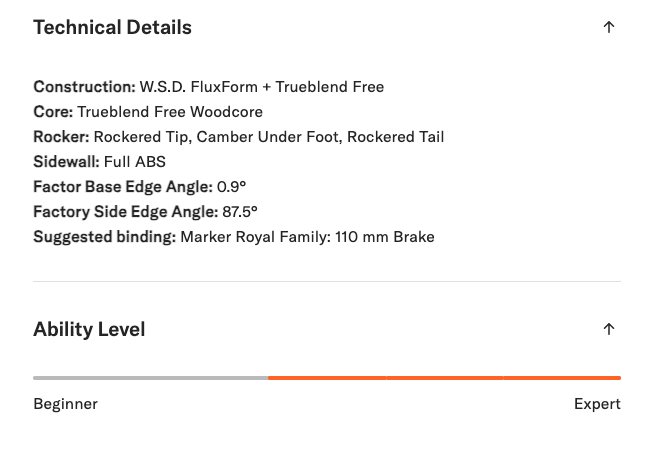This screenshot has width=652, height=457.
Task: Click the orange portion of ability bar
Action: click(x=444, y=378)
